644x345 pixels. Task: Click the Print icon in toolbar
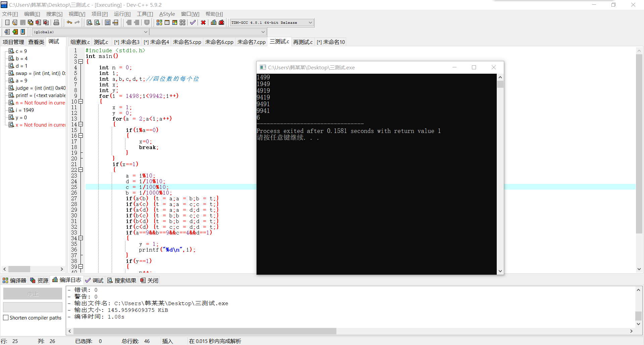[56, 22]
